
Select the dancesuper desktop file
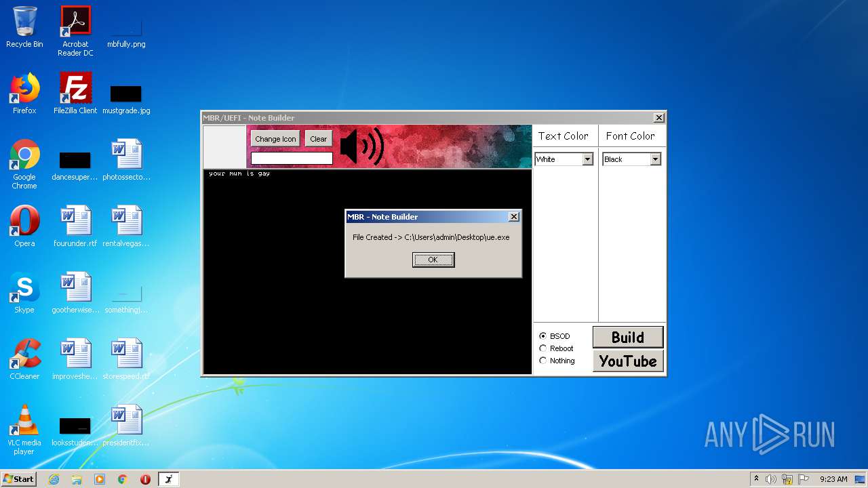coord(75,165)
